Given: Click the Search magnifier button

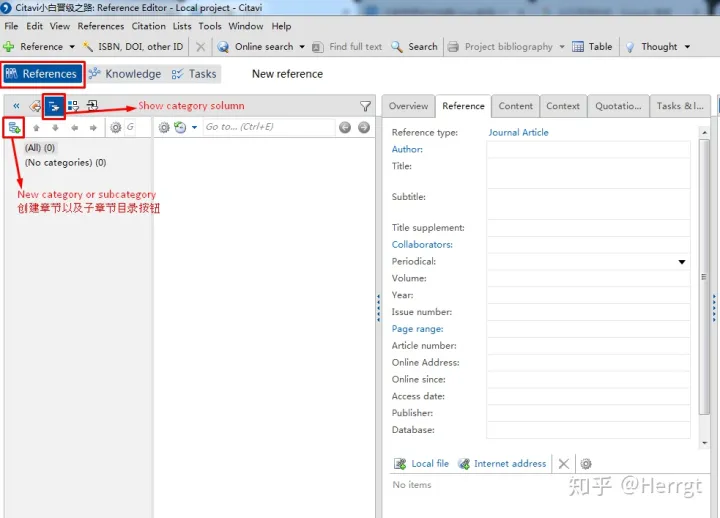Looking at the screenshot, I should tap(414, 46).
